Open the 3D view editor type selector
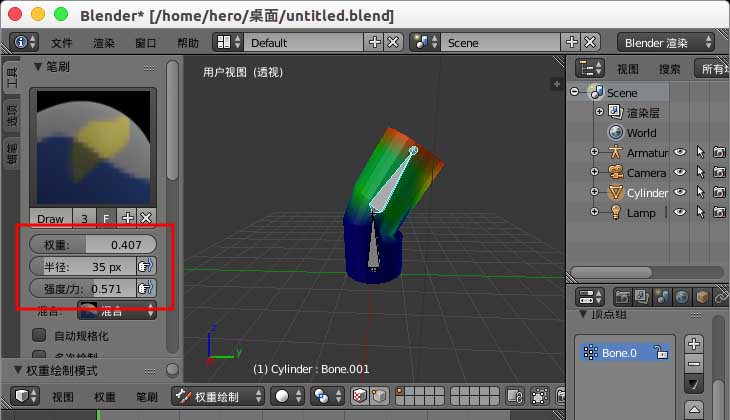 [25, 396]
